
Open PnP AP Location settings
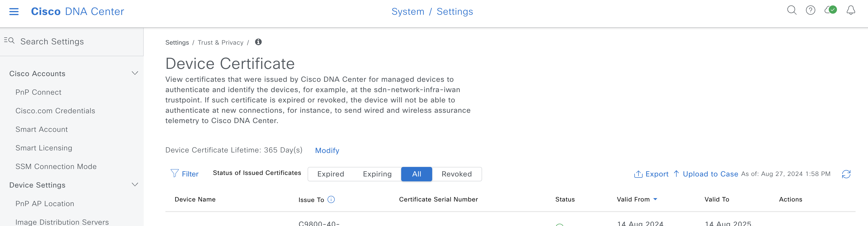[x=45, y=204]
